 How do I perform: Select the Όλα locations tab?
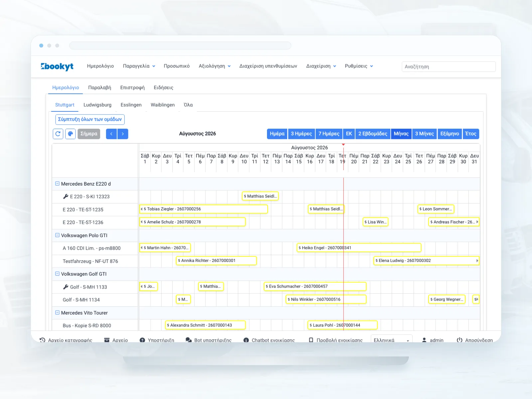pos(188,105)
